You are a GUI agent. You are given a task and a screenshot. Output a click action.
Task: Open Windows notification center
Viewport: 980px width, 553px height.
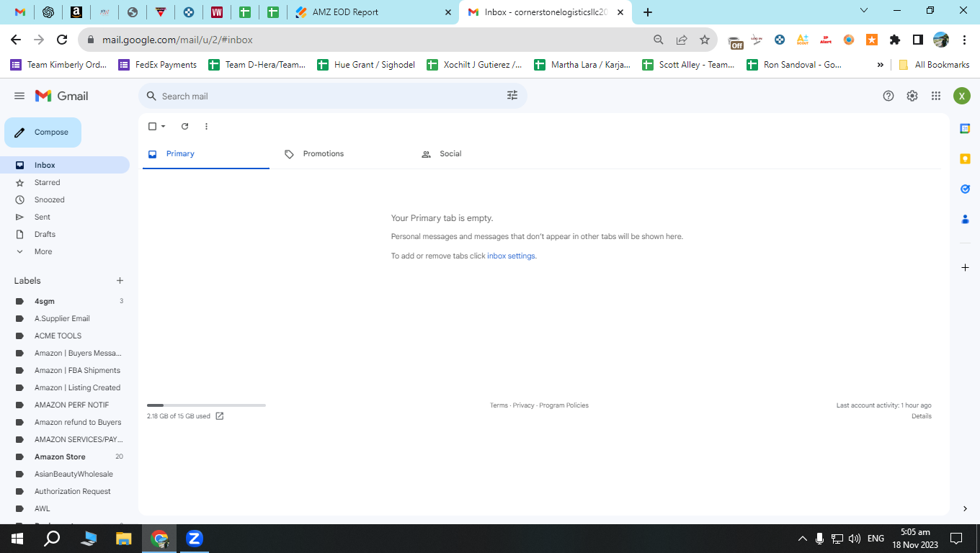pos(956,539)
